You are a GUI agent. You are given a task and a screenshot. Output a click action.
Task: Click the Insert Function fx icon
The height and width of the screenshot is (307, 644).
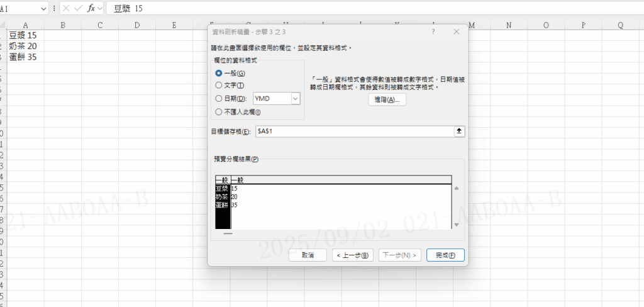[91, 8]
